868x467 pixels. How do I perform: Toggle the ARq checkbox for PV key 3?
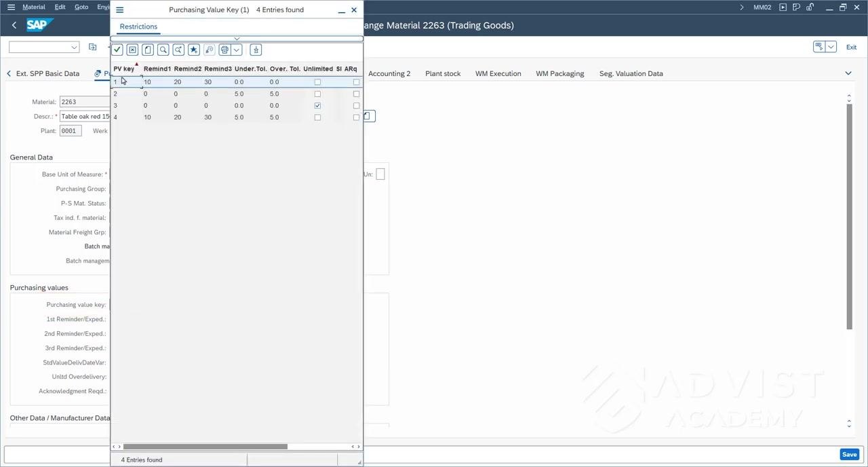(x=356, y=105)
